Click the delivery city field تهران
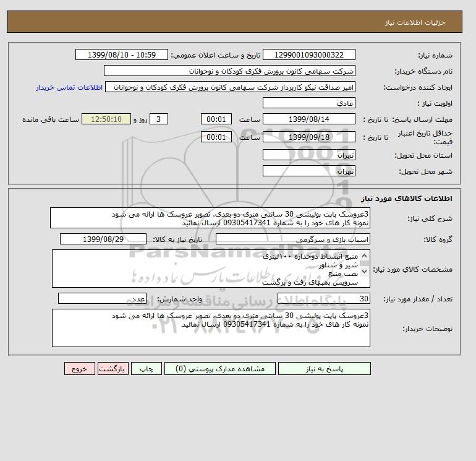This screenshot has height=461, width=476. [308, 171]
